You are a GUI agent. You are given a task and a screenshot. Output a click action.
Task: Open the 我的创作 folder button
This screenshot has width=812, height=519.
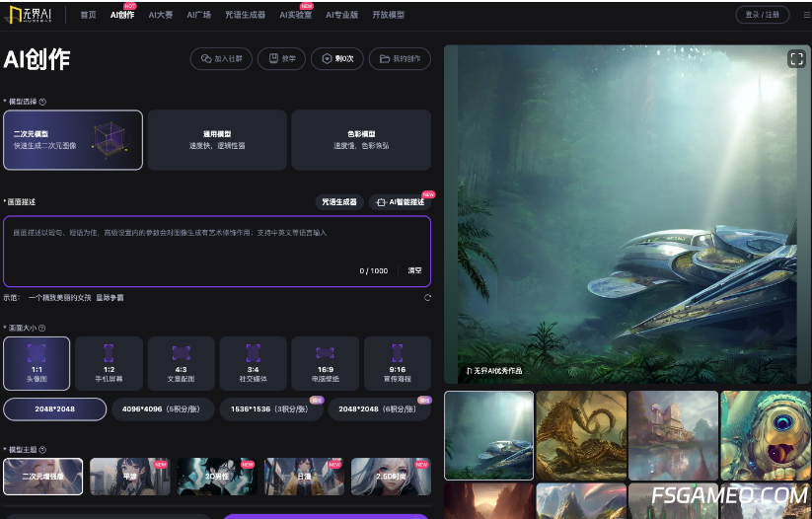pyautogui.click(x=400, y=58)
